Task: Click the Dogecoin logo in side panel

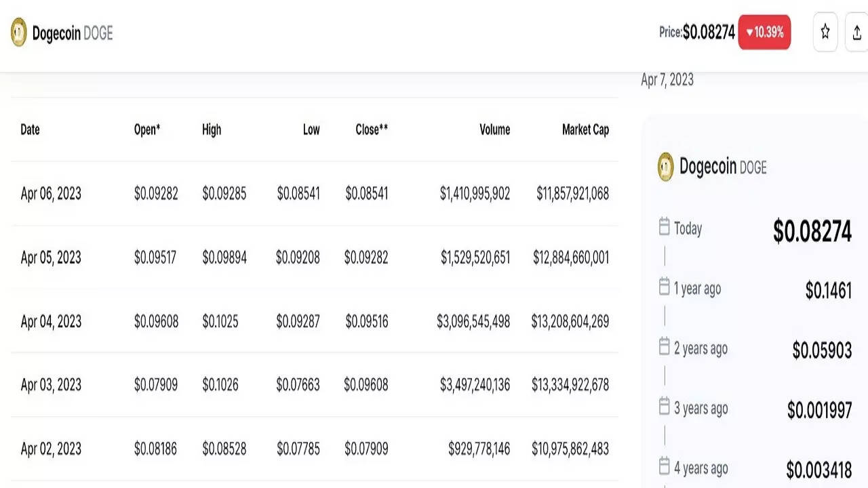Action: 666,167
